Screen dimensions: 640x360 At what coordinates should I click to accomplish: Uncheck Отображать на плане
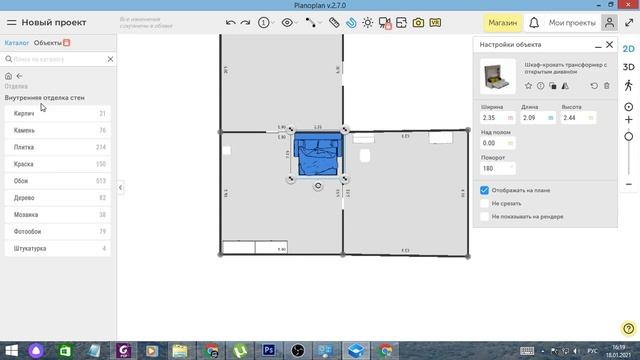point(484,190)
